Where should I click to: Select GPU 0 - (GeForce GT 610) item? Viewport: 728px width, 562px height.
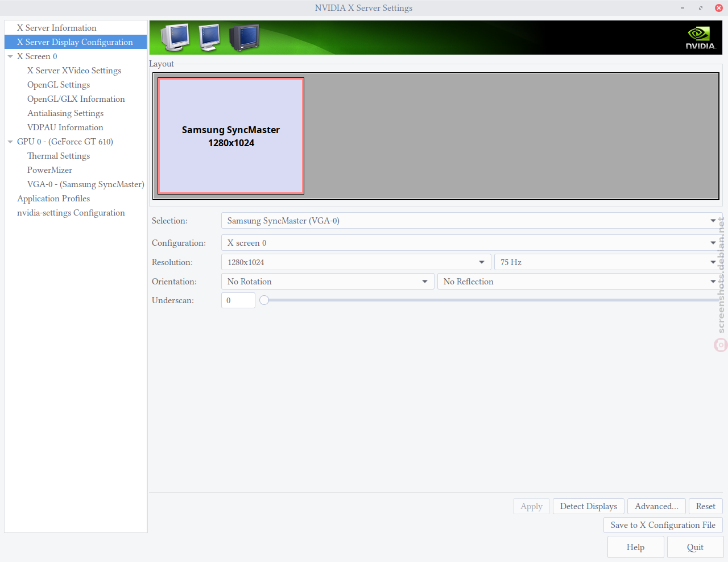click(65, 142)
